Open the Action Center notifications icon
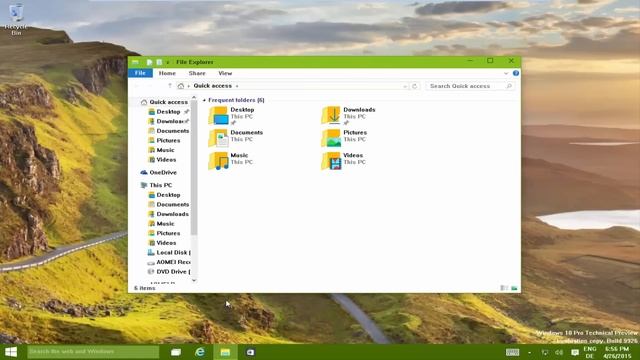 tap(575, 352)
